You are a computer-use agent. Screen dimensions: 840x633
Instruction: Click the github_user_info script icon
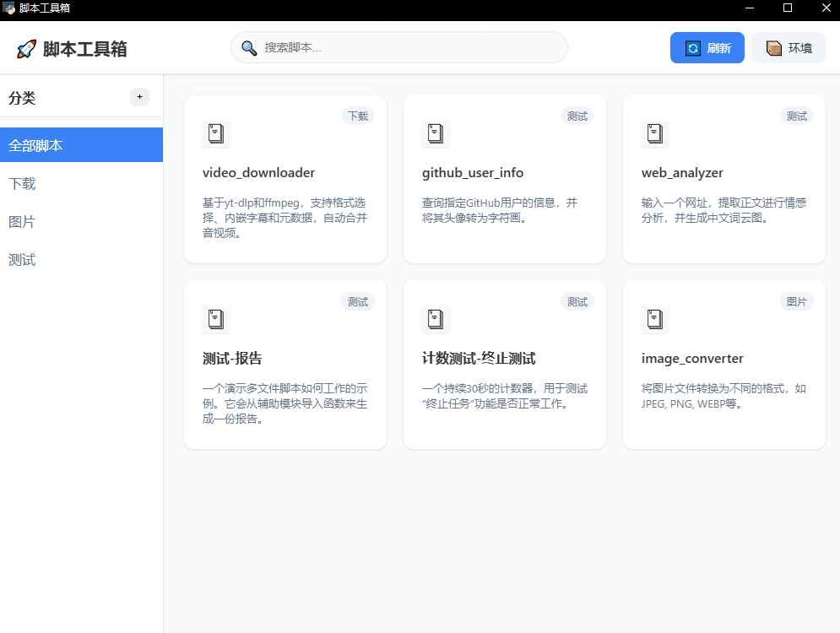(x=436, y=133)
